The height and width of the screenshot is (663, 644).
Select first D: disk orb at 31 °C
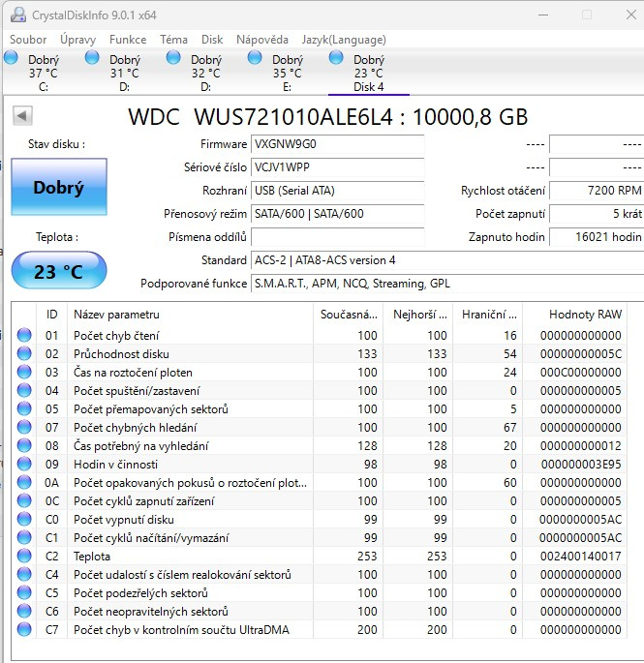coord(92,57)
